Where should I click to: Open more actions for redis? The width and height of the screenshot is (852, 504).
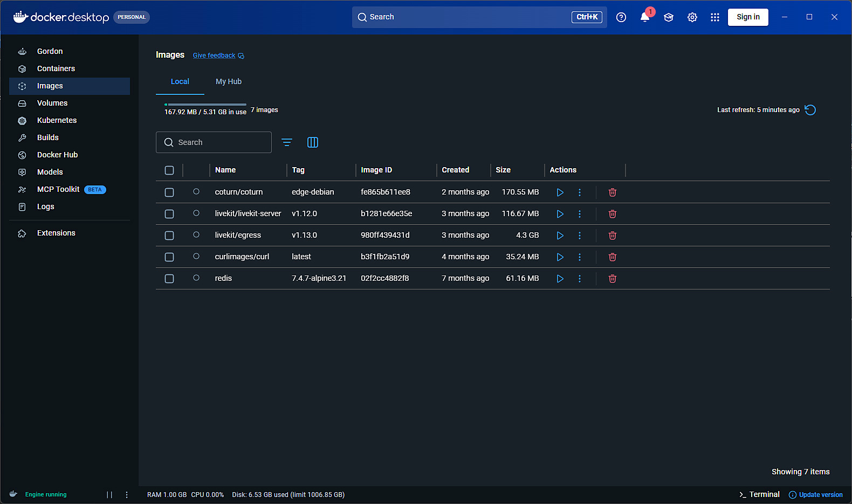[580, 279]
